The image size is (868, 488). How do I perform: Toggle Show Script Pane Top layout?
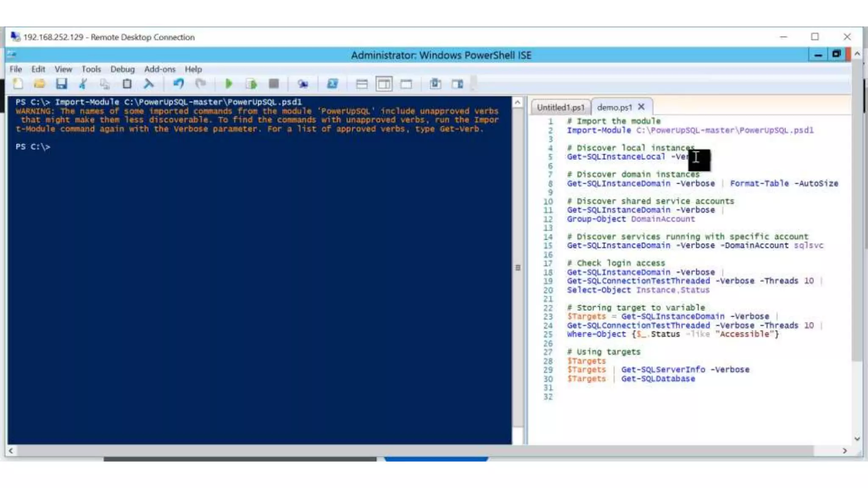362,84
